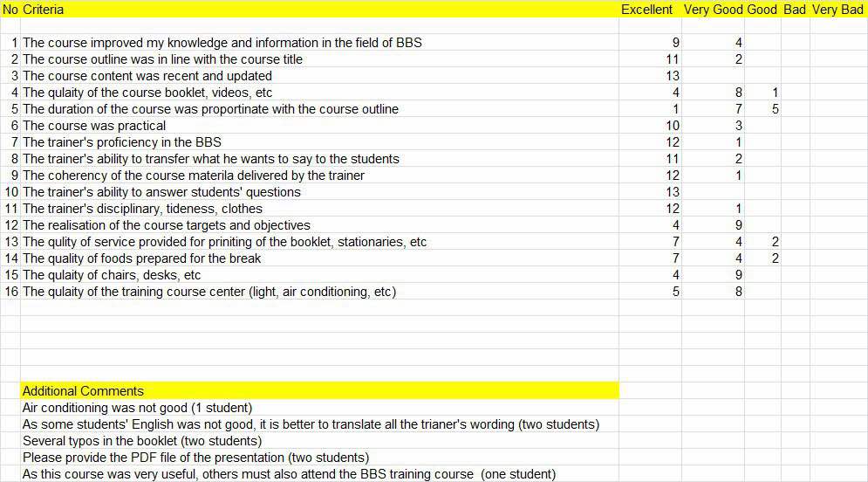Select the Good value 5 for criterion 5

[762, 108]
